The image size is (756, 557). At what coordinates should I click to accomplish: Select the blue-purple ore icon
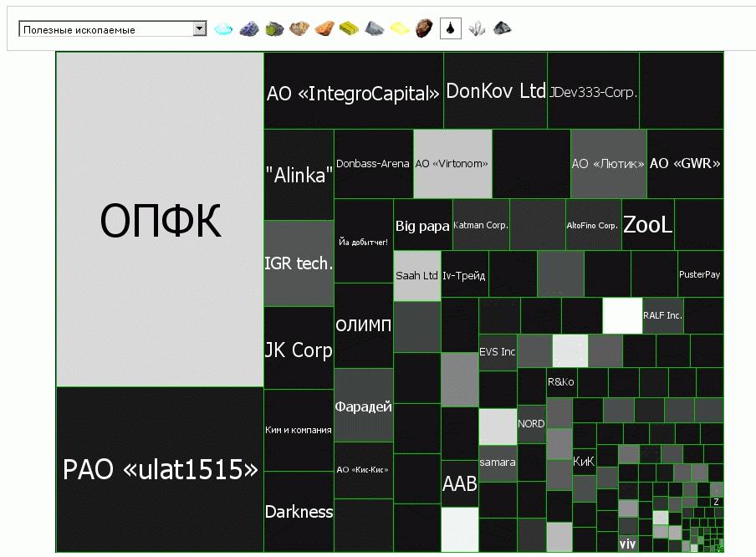point(248,29)
